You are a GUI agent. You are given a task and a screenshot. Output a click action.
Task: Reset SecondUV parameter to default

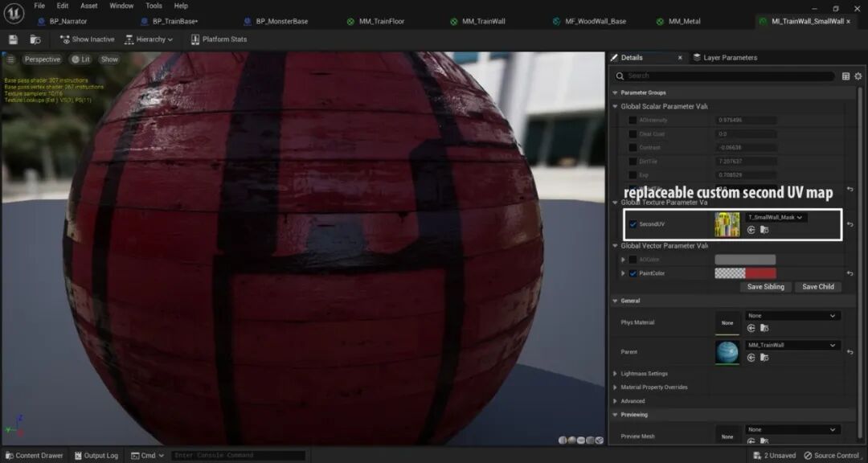tap(850, 224)
